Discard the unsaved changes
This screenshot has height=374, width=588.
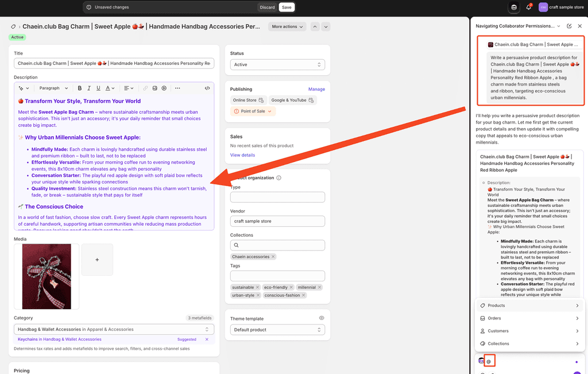pyautogui.click(x=268, y=7)
